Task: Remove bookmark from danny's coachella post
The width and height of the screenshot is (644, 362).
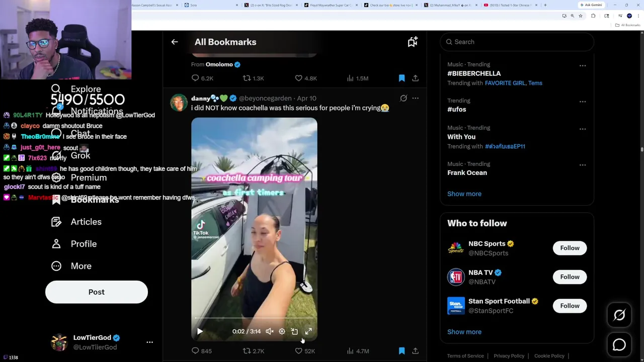Action: click(401, 351)
